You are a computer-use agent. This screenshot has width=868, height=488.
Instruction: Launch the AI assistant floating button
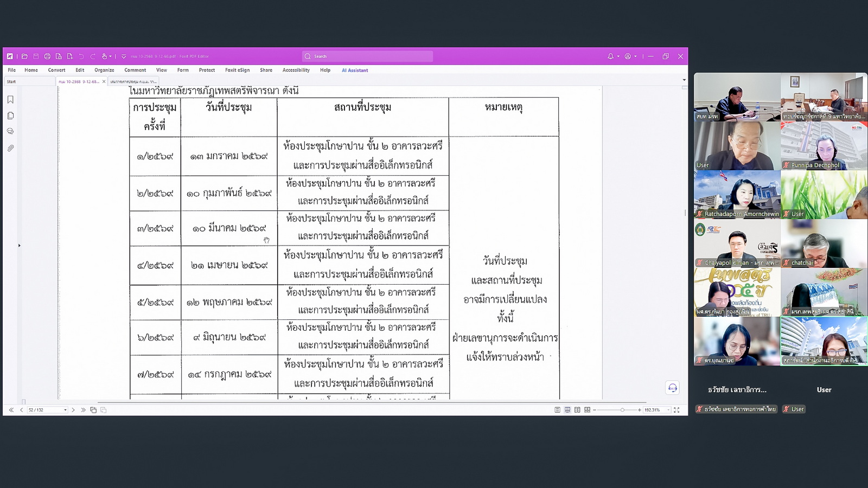(672, 388)
